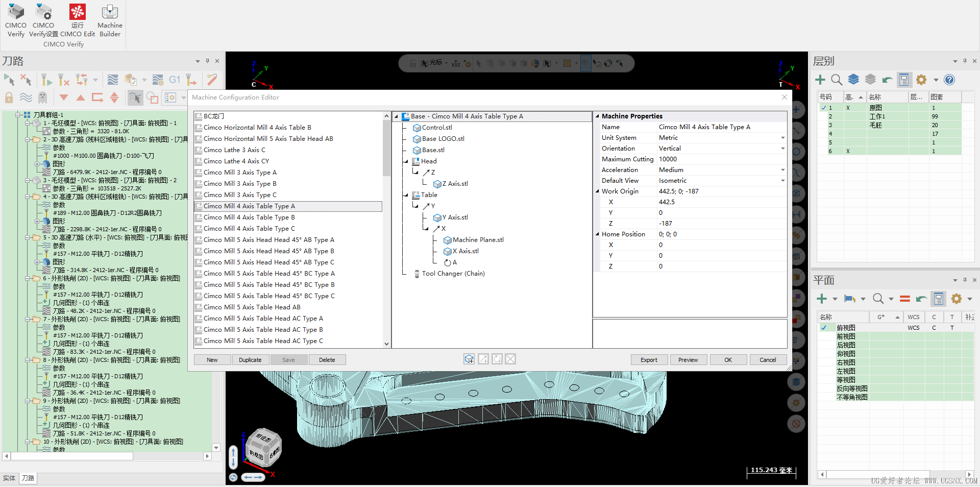980x487 pixels.
Task: Collapse the 刀具群组-1 tree node
Action: [x=18, y=115]
